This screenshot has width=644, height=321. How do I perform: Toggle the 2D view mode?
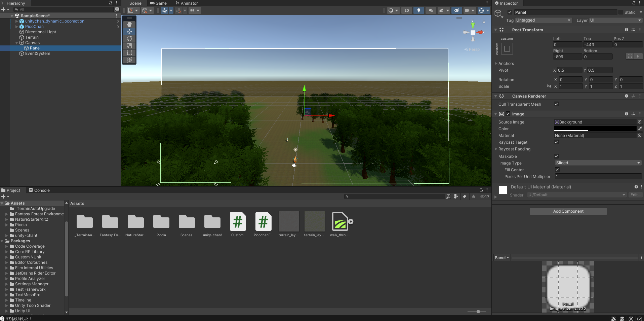click(x=407, y=10)
